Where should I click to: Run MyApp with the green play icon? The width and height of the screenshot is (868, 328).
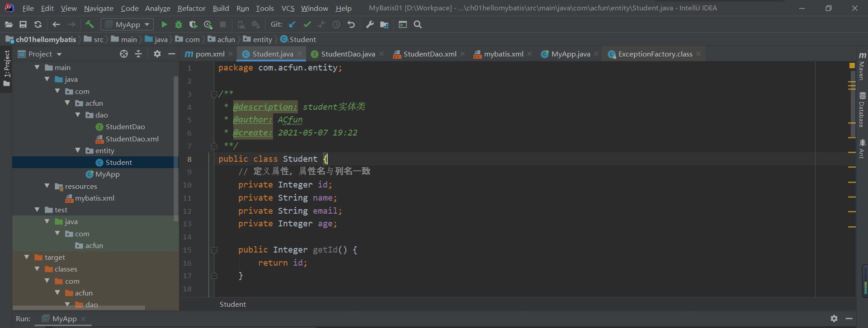(164, 24)
